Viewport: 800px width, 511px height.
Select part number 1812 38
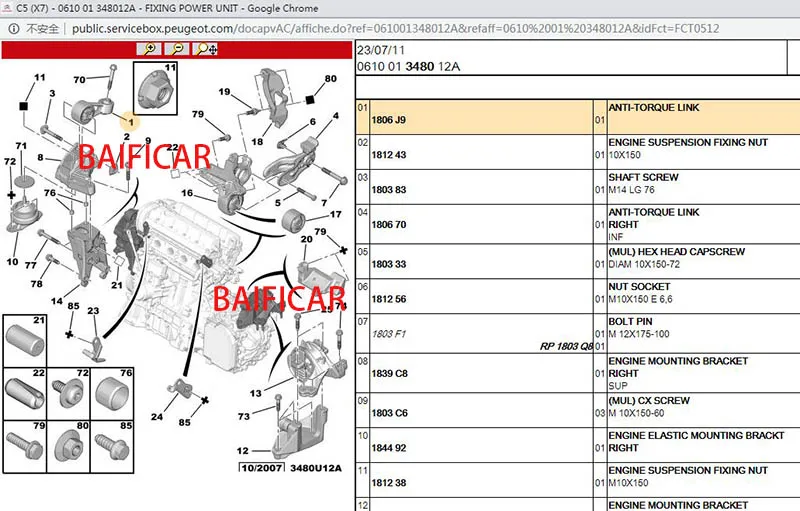click(389, 483)
